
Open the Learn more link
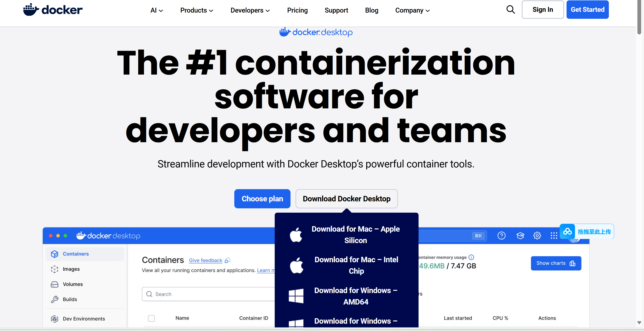click(266, 270)
